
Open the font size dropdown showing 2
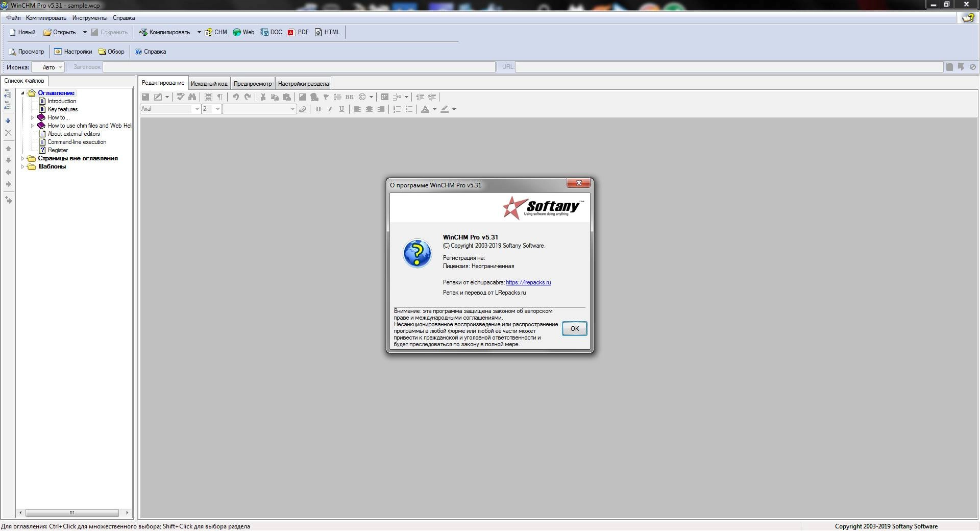click(x=217, y=109)
